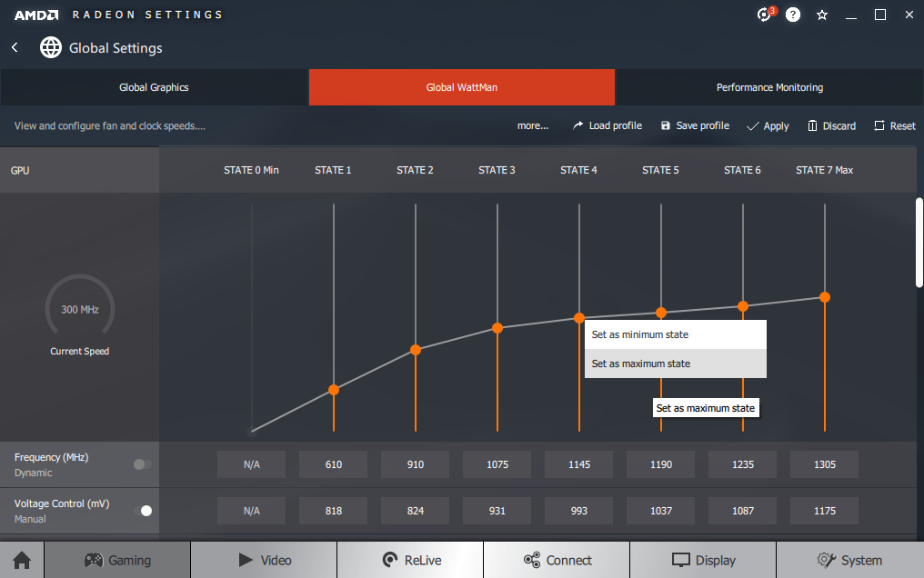Viewport: 924px width, 578px height.
Task: Click the 1175 voltage field
Action: pyautogui.click(x=825, y=511)
